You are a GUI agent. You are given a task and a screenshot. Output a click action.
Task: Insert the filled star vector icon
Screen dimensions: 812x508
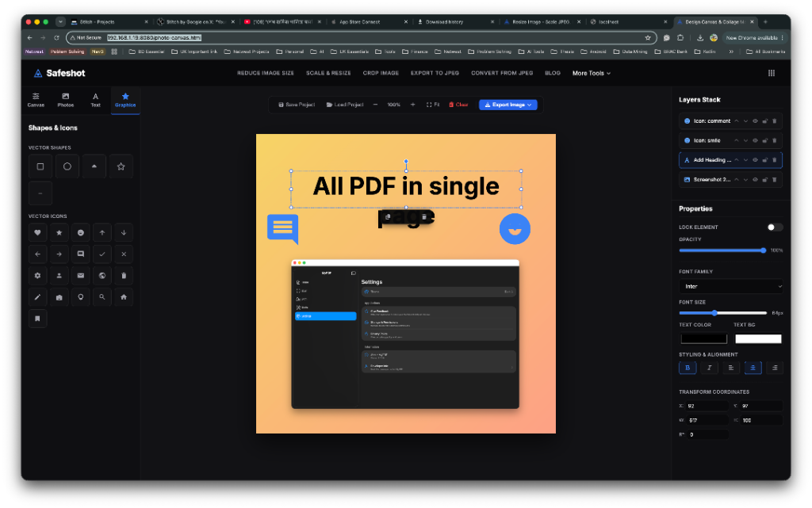(x=59, y=233)
